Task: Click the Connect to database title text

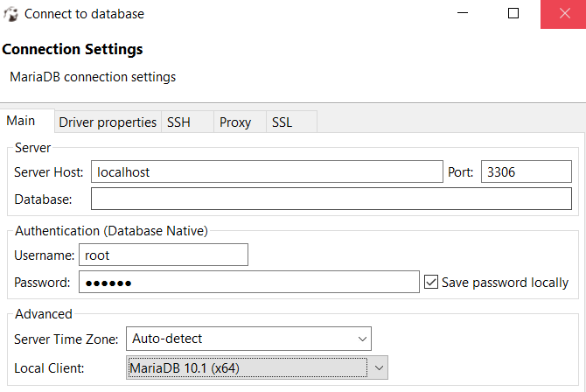Action: click(85, 14)
